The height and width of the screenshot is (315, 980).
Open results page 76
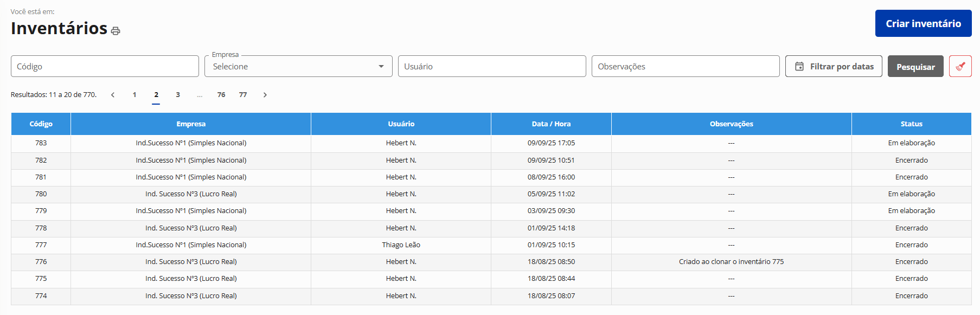(x=221, y=95)
